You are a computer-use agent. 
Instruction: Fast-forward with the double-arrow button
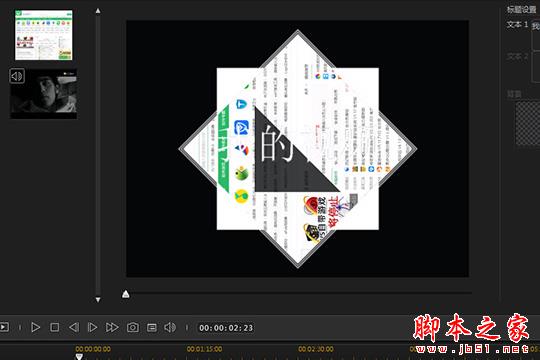pyautogui.click(x=112, y=327)
